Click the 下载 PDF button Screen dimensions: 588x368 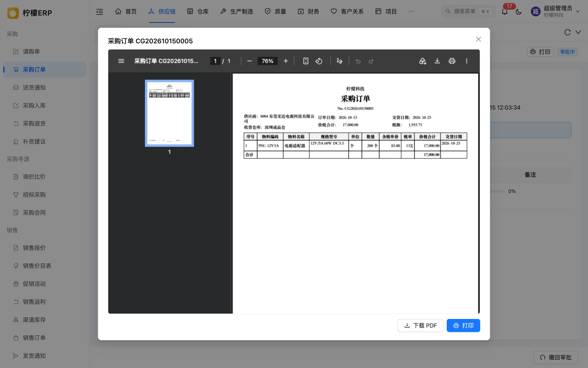[420, 325]
